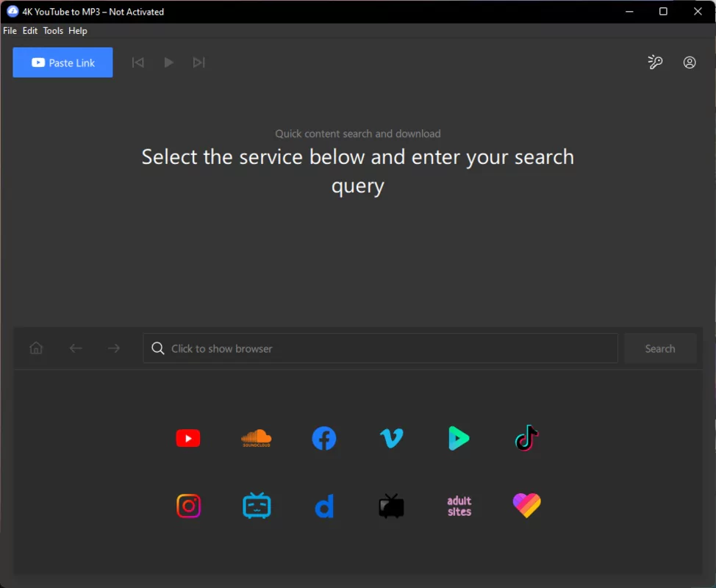This screenshot has height=588, width=716.
Task: Choose the Vimeo service
Action: pyautogui.click(x=391, y=438)
